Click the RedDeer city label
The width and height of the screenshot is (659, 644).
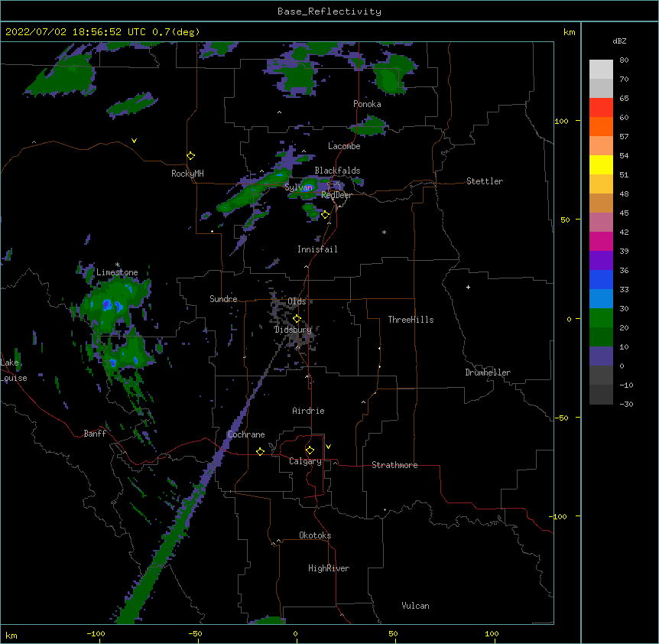336,195
